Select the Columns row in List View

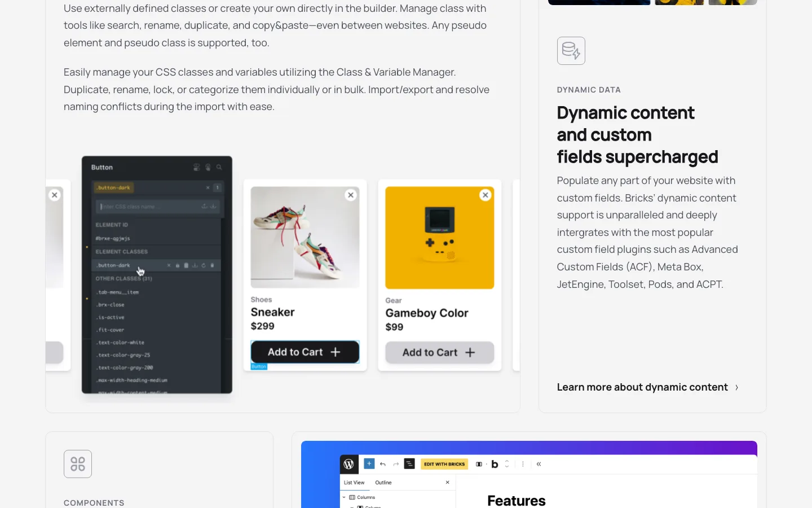click(x=398, y=497)
